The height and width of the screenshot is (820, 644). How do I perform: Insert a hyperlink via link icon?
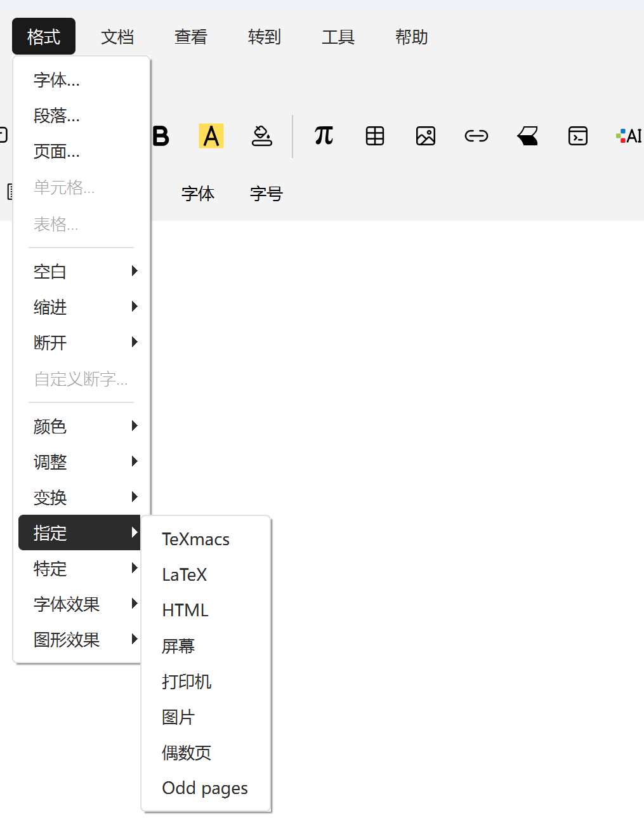tap(476, 136)
